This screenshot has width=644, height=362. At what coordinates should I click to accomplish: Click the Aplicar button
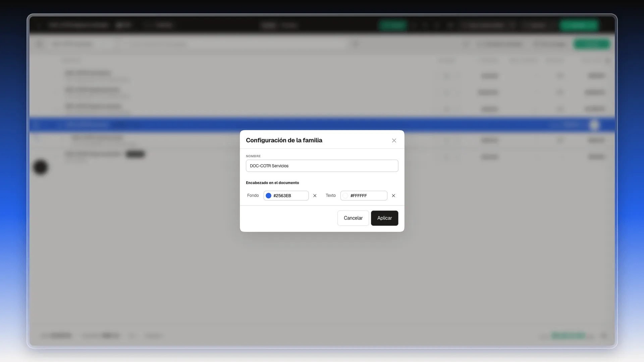(x=384, y=218)
